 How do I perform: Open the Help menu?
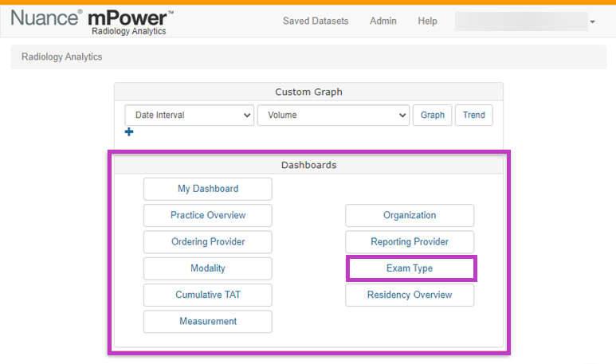coord(427,21)
